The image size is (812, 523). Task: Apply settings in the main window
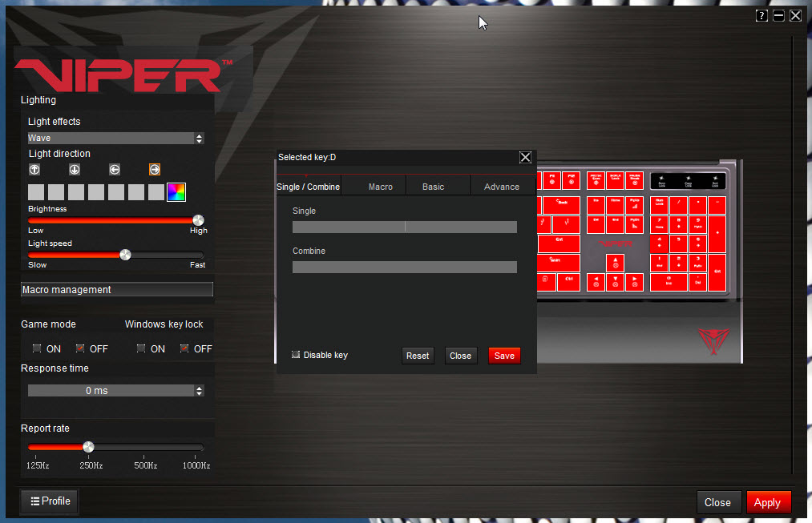769,502
